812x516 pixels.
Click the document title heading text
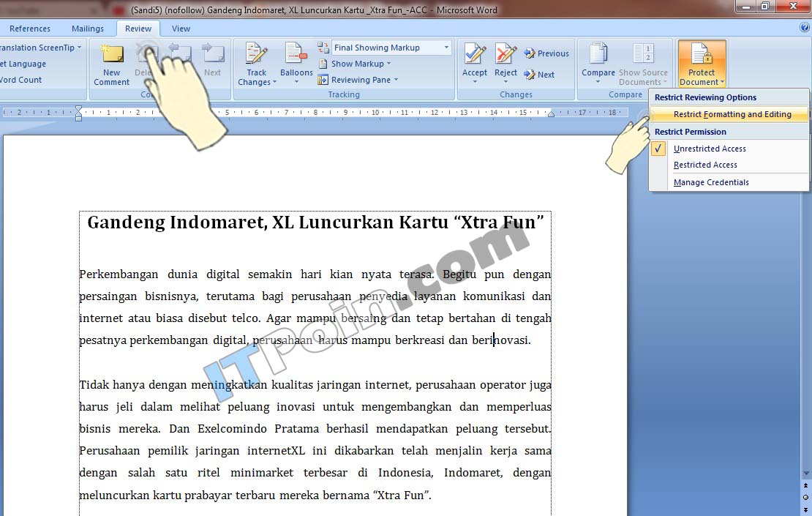[315, 223]
